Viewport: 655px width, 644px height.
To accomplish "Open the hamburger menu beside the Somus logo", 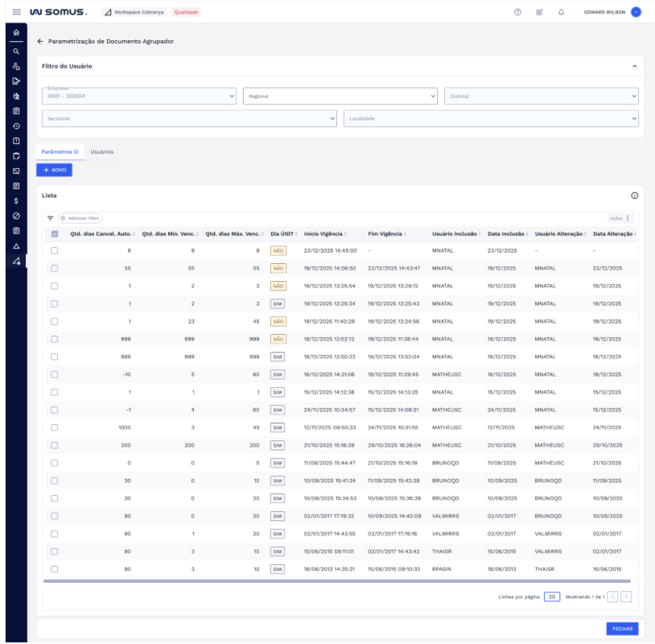I will [17, 12].
